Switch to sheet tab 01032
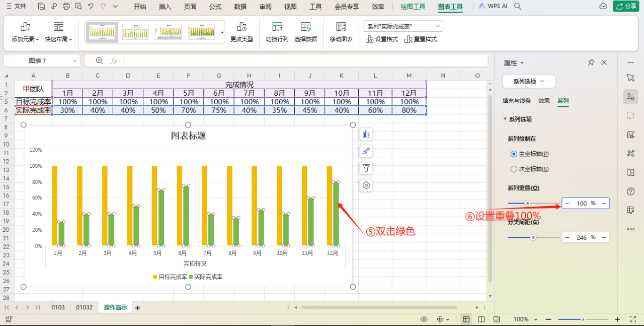 85,307
